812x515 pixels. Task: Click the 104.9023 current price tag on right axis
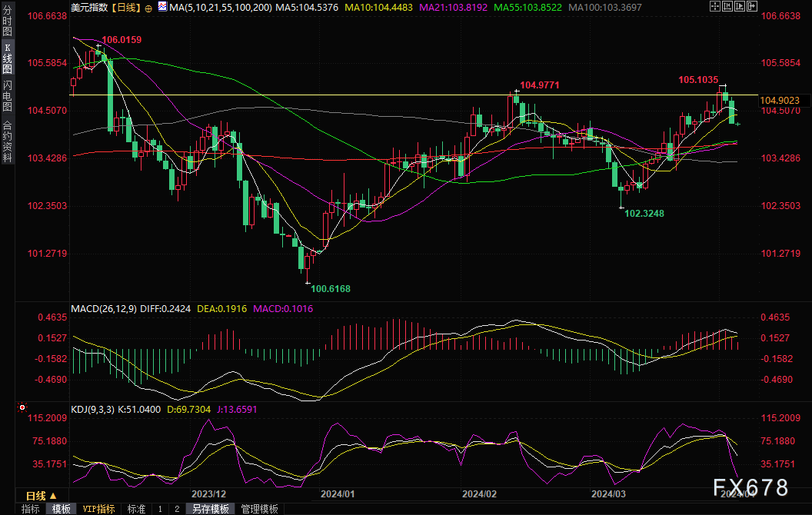pyautogui.click(x=778, y=100)
